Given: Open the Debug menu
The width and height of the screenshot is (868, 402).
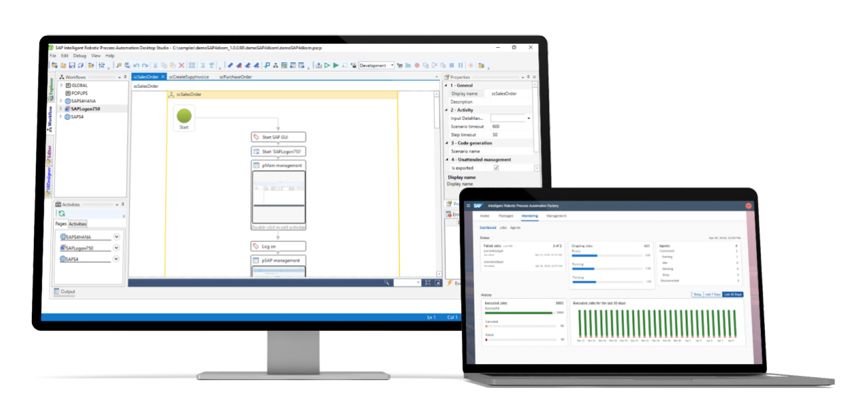Looking at the screenshot, I should [x=80, y=56].
